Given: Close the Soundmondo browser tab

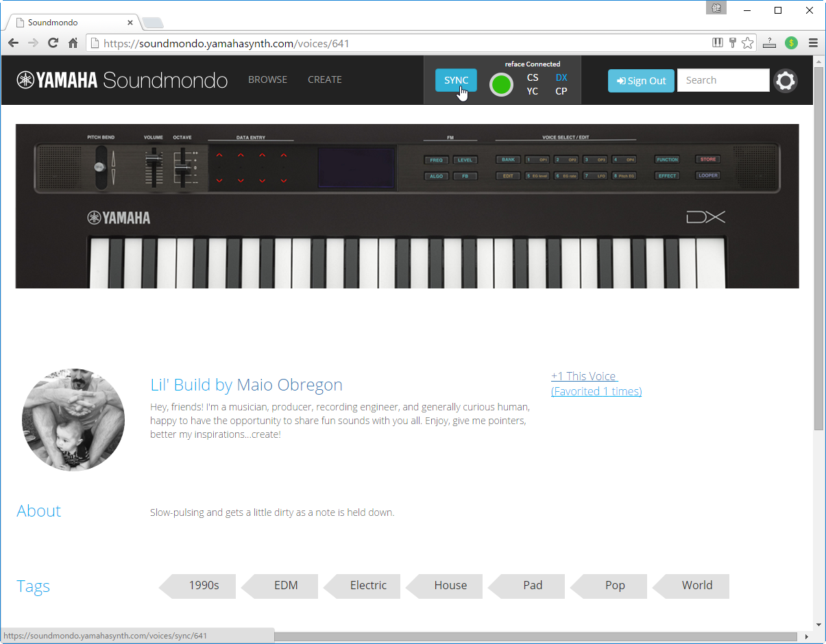Looking at the screenshot, I should click(130, 23).
